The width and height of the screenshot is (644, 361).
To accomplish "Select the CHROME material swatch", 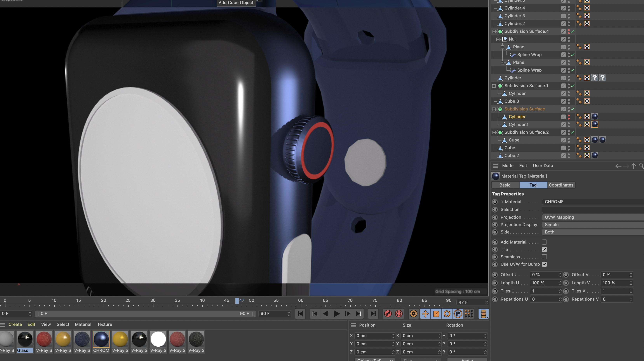I will tap(101, 339).
